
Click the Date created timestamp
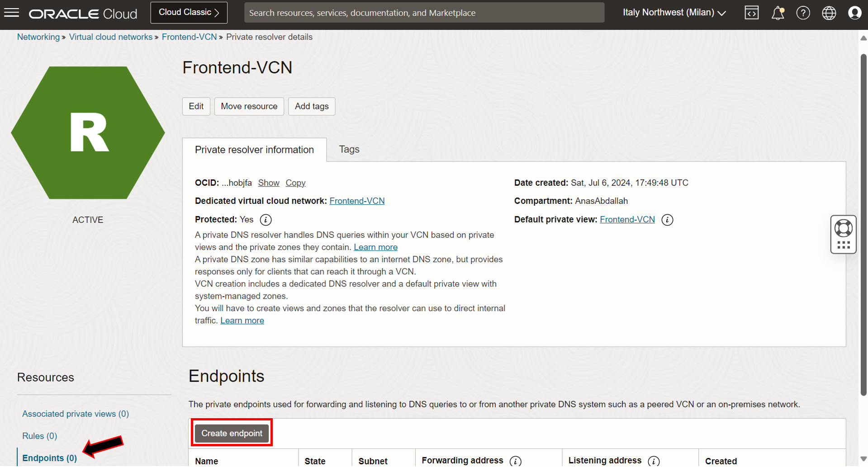tap(630, 183)
